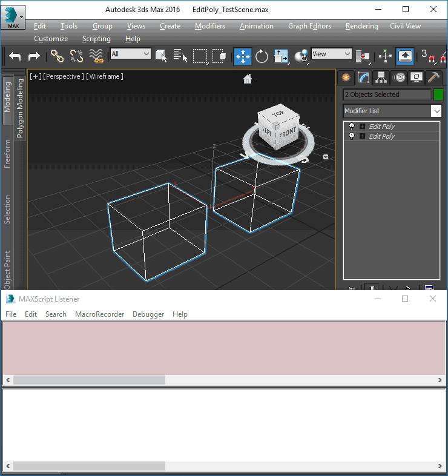The image size is (448, 476).
Task: Open the Motion panel tab
Action: [x=398, y=78]
